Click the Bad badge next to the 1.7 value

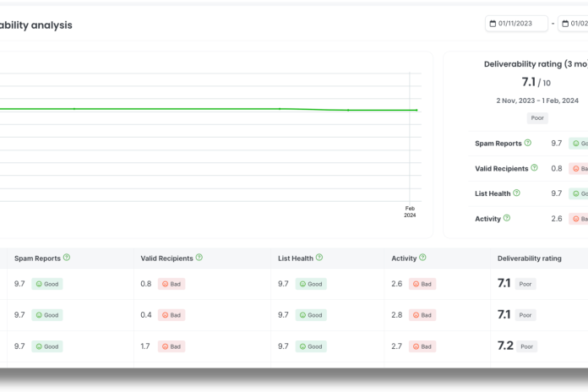[x=171, y=346]
